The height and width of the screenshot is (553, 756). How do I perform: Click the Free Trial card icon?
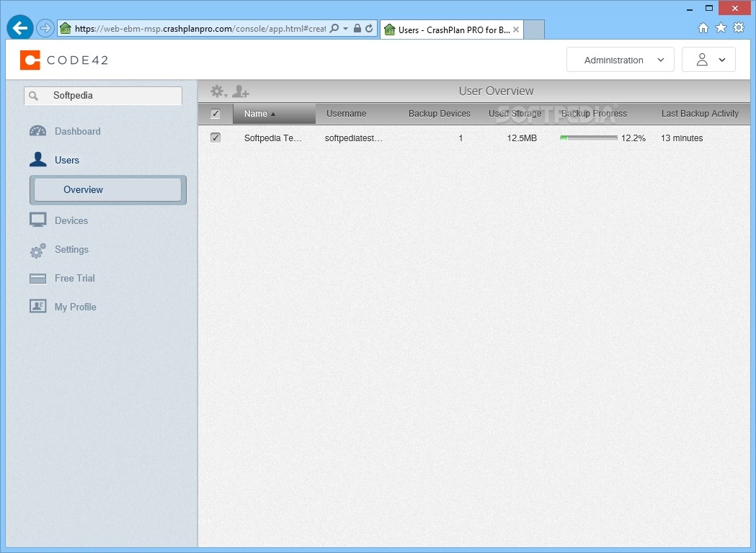coord(37,279)
